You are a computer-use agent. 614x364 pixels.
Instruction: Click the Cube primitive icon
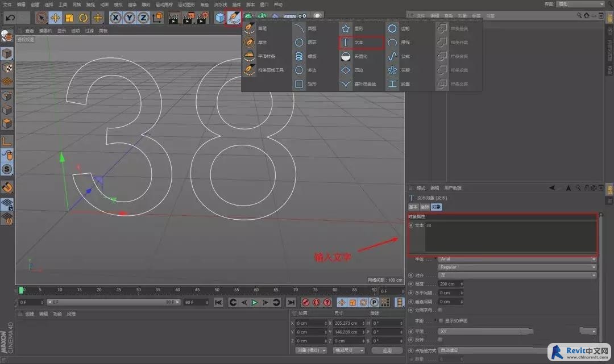(x=219, y=18)
